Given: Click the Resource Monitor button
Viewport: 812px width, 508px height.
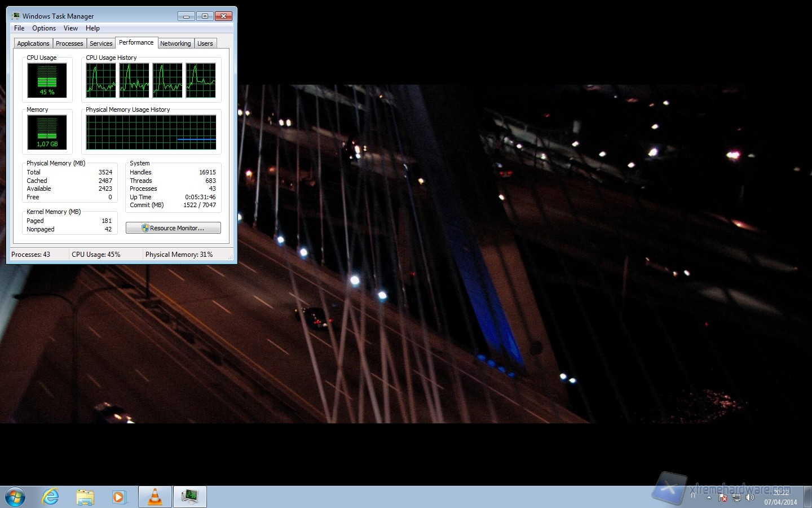Looking at the screenshot, I should [173, 228].
